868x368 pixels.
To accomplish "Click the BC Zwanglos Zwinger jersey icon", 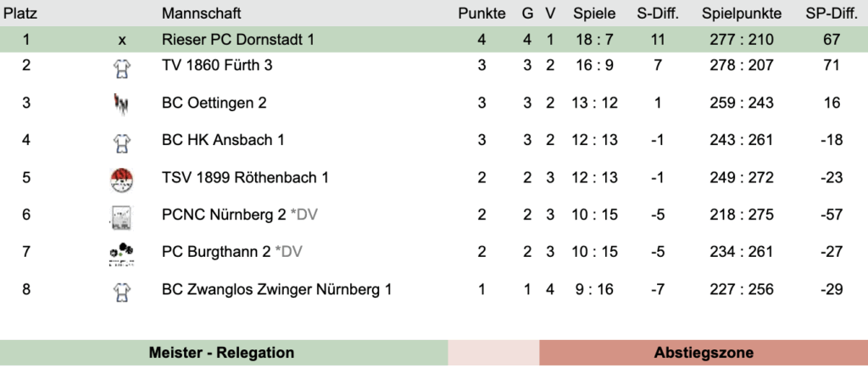I will pos(122,291).
